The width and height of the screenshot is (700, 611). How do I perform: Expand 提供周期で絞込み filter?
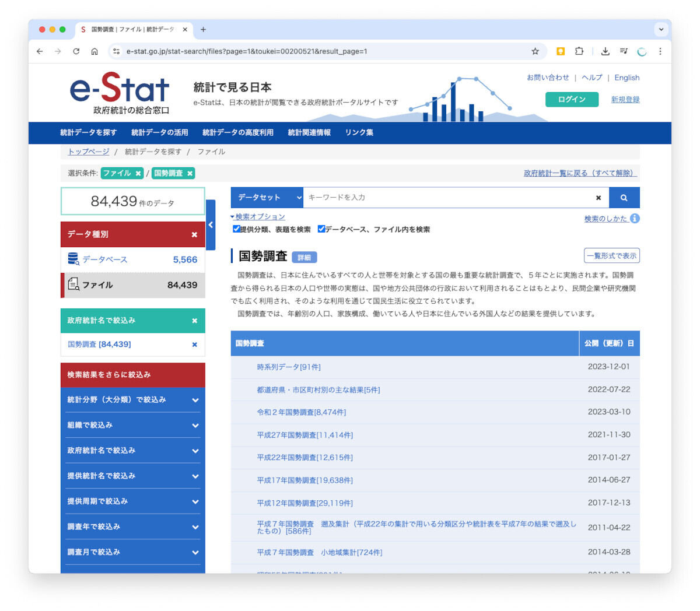(x=133, y=501)
